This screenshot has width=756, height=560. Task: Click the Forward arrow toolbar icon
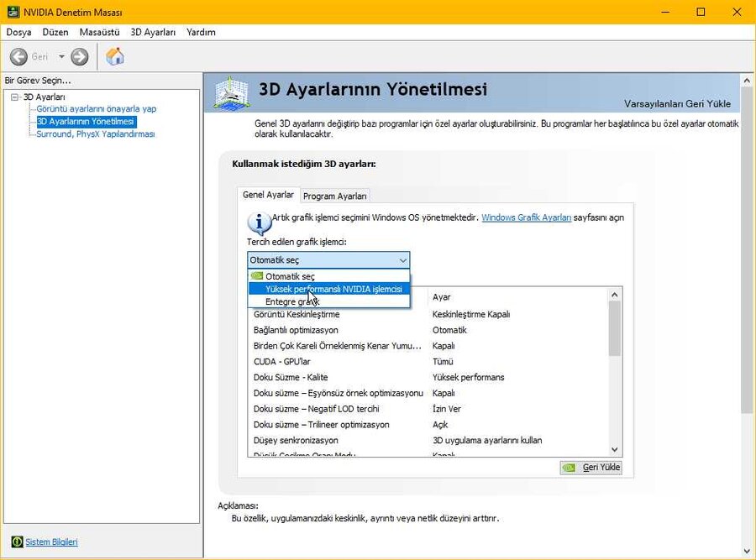click(x=80, y=57)
